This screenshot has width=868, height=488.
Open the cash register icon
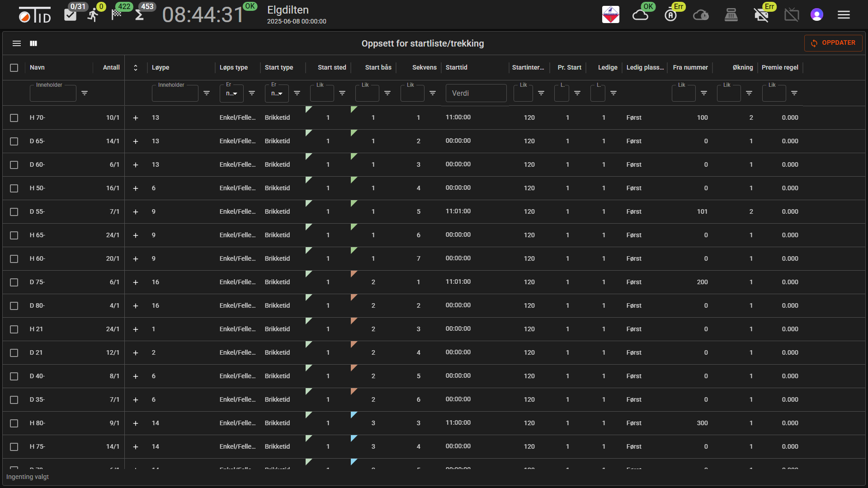pyautogui.click(x=731, y=15)
